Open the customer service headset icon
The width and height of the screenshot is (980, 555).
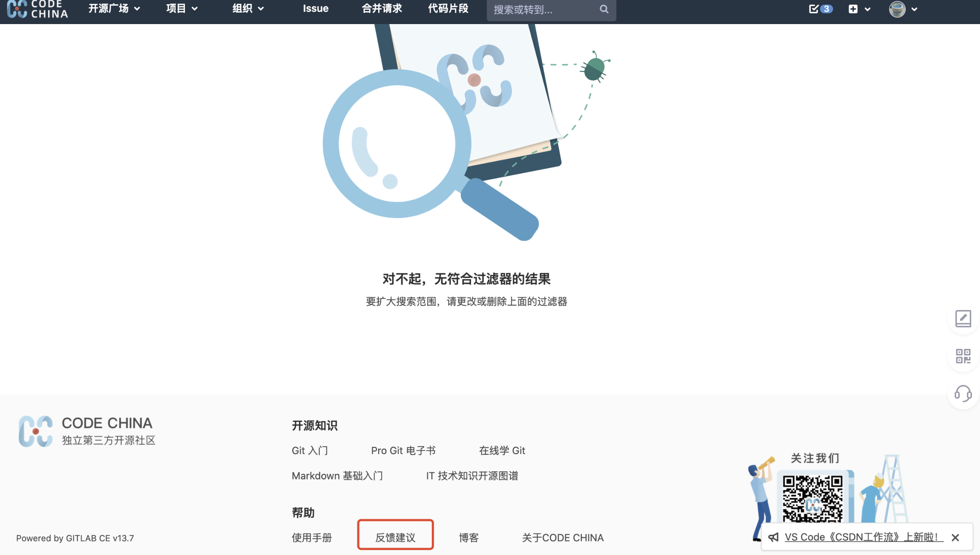click(963, 394)
